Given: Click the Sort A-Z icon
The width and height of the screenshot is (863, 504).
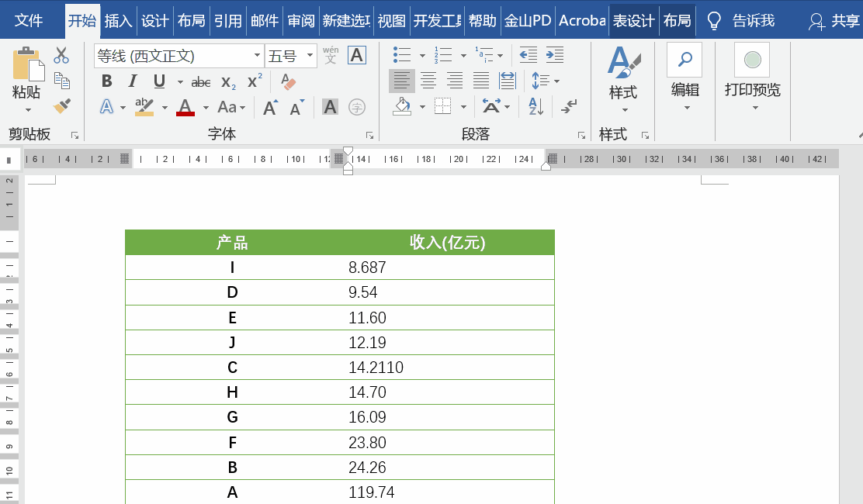Looking at the screenshot, I should (x=536, y=106).
